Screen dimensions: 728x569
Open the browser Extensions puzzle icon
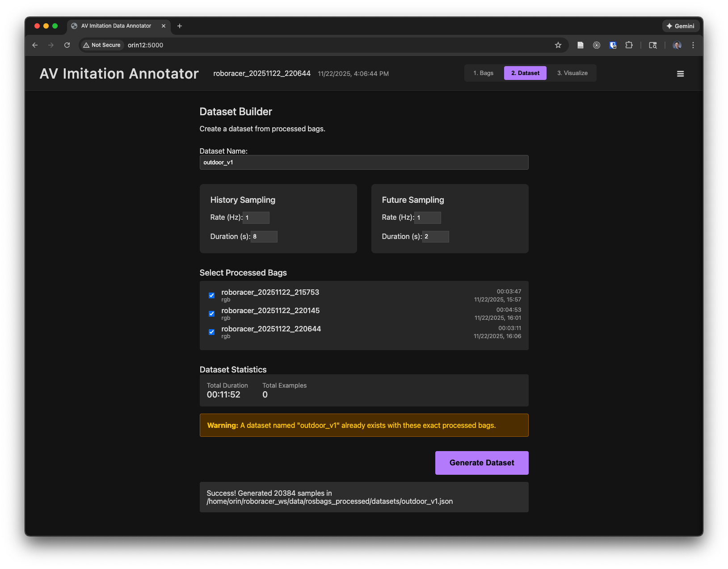tap(629, 45)
